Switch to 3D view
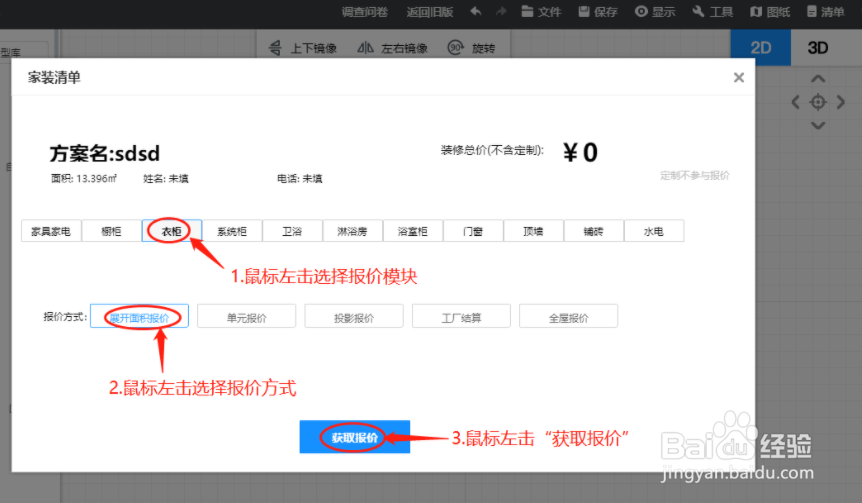Viewport: 862px width, 503px height. pyautogui.click(x=817, y=48)
